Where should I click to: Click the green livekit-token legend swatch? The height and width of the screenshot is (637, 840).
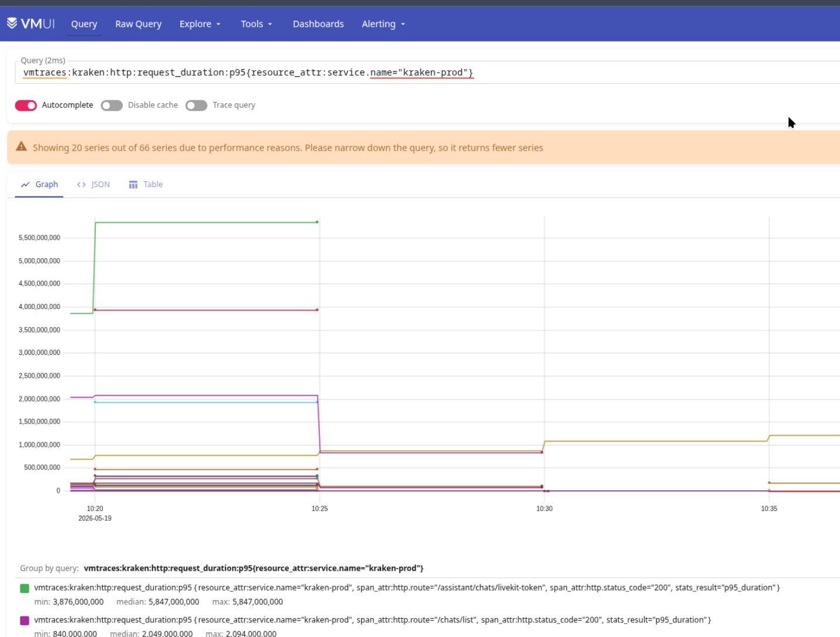pyautogui.click(x=25, y=588)
